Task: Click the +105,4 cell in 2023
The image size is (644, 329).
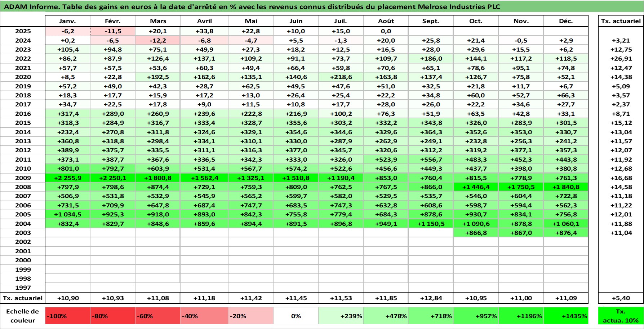Action: coord(68,49)
